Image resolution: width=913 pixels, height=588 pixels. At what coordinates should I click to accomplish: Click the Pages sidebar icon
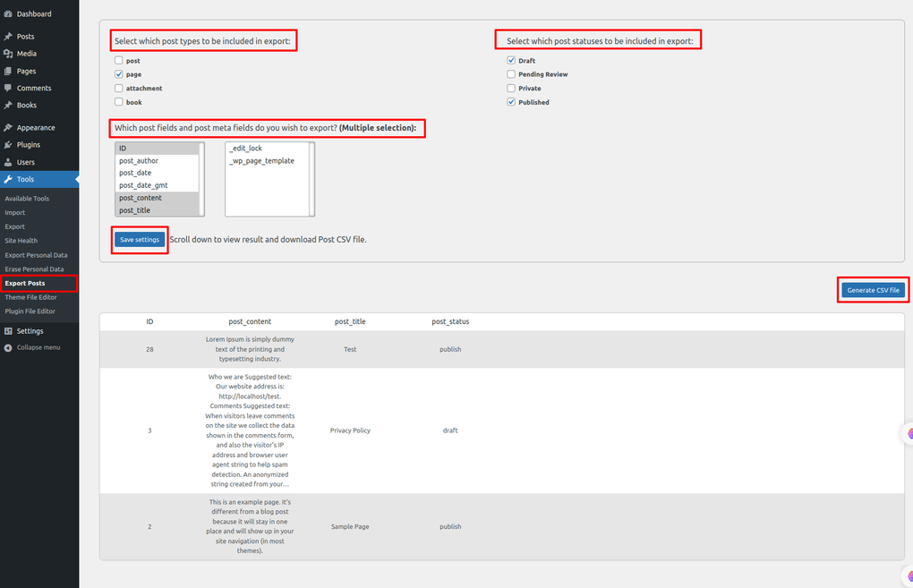pos(8,71)
